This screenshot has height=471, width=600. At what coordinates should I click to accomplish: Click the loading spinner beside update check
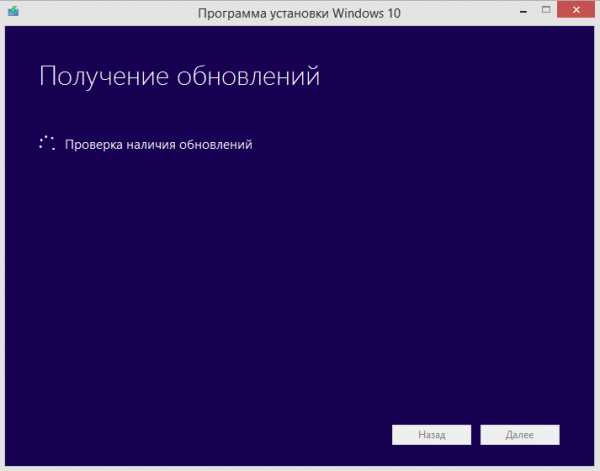pyautogui.click(x=47, y=143)
